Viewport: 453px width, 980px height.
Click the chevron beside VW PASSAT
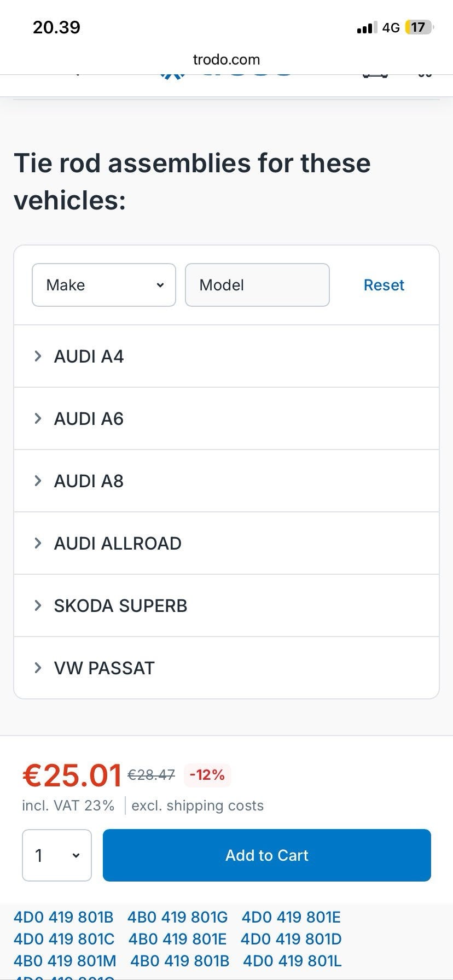click(38, 668)
